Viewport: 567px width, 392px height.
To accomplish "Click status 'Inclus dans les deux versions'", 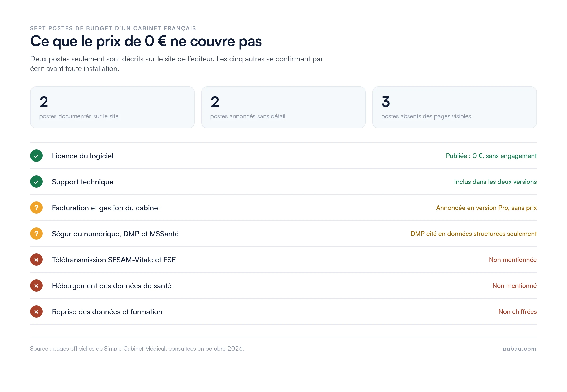I will 495,182.
